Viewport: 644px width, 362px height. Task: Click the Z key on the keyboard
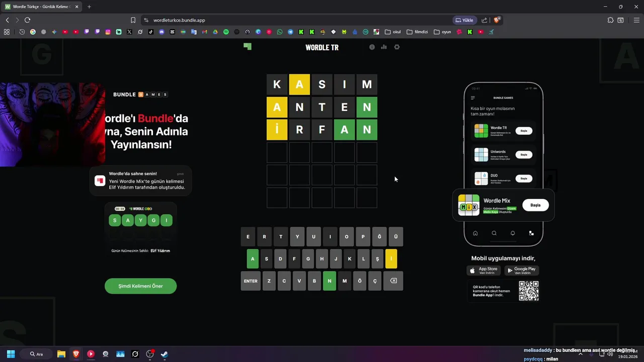click(x=269, y=281)
